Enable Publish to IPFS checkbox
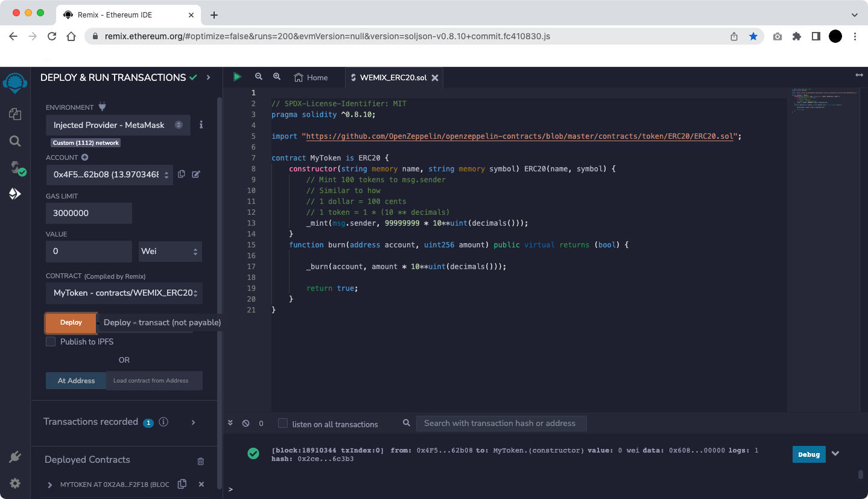The image size is (868, 499). tap(51, 342)
